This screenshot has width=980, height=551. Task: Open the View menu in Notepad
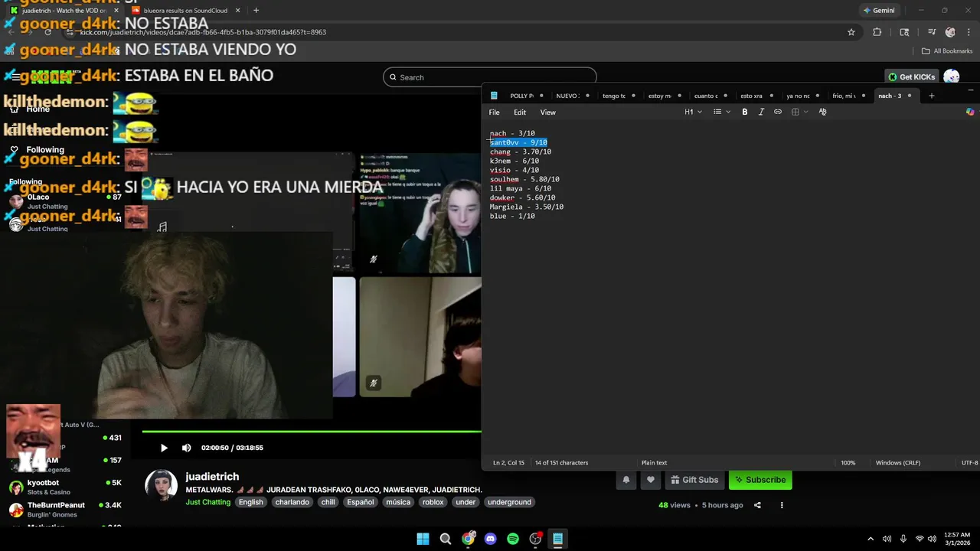tap(548, 112)
